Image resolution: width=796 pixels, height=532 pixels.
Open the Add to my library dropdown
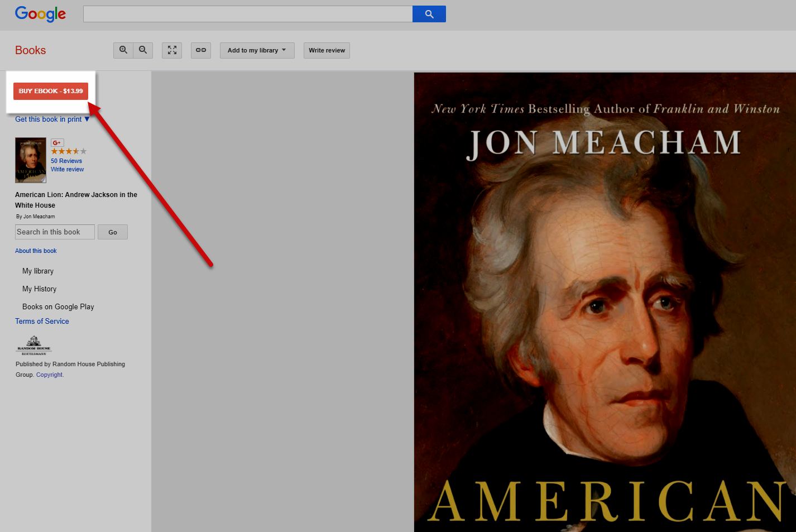[x=257, y=50]
